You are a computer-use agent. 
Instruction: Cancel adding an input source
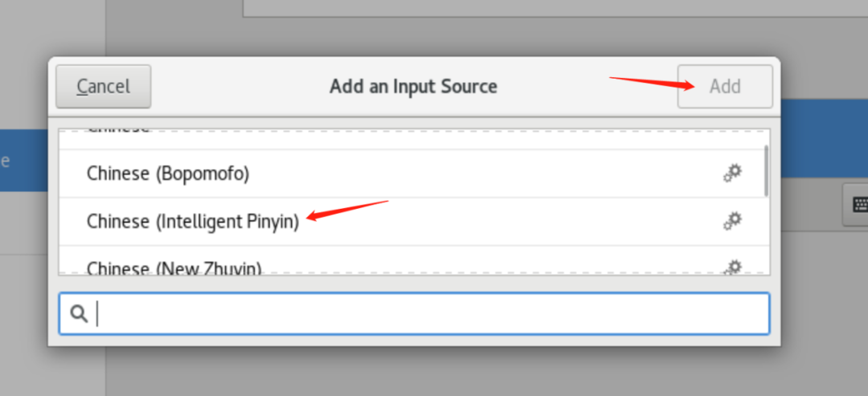click(x=104, y=86)
